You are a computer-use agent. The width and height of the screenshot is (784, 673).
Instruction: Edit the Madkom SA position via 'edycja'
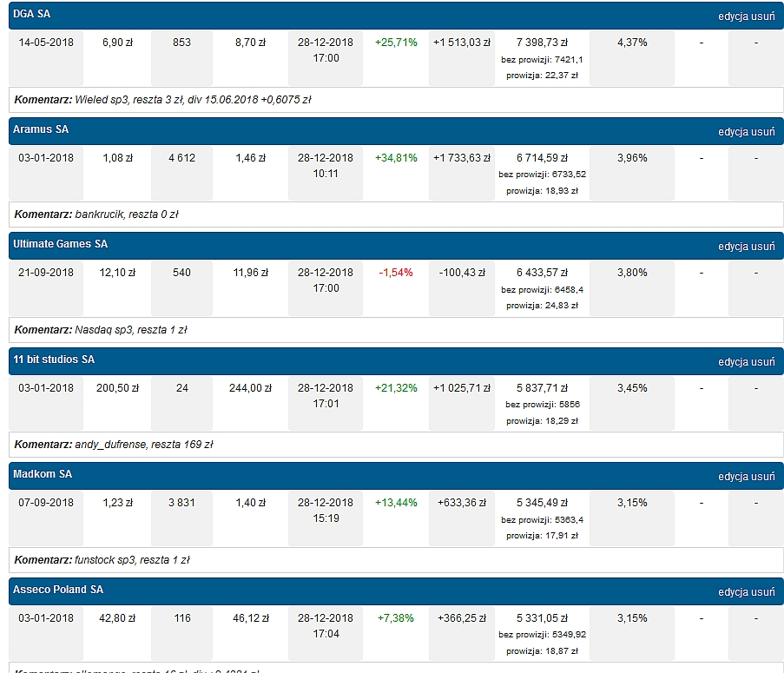click(733, 477)
